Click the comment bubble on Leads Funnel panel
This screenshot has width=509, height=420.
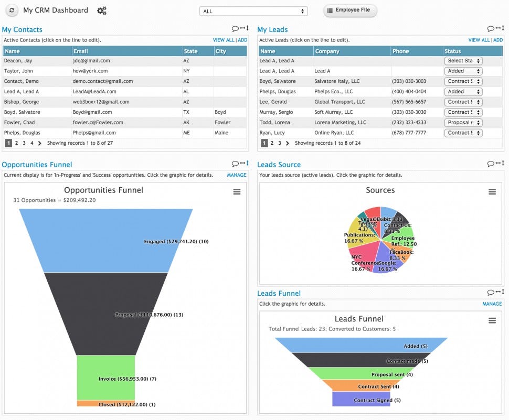[x=491, y=293]
